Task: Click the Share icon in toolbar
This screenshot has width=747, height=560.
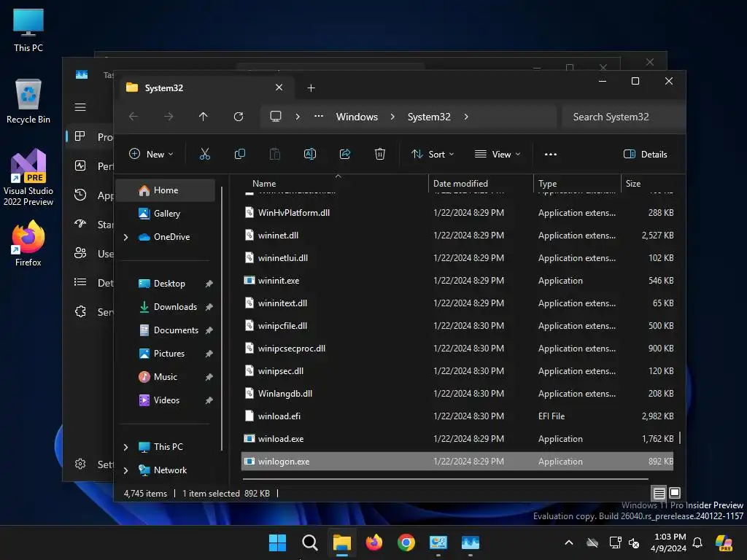Action: 345,154
